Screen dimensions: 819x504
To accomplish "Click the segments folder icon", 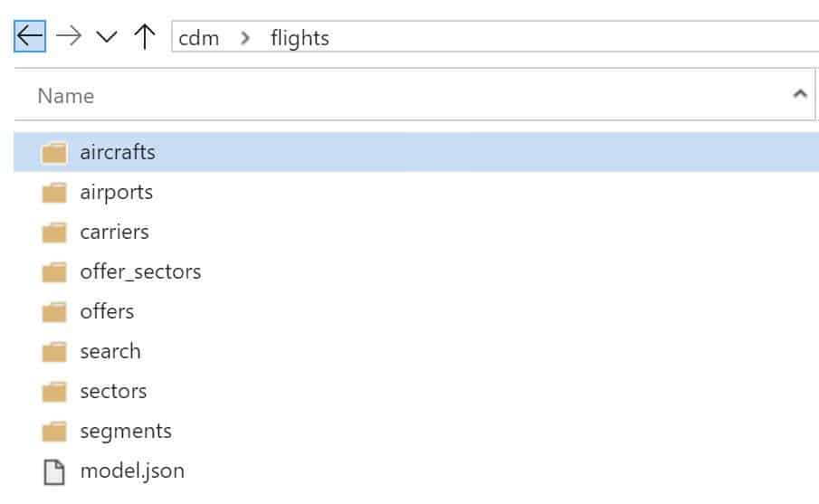I will click(x=54, y=431).
